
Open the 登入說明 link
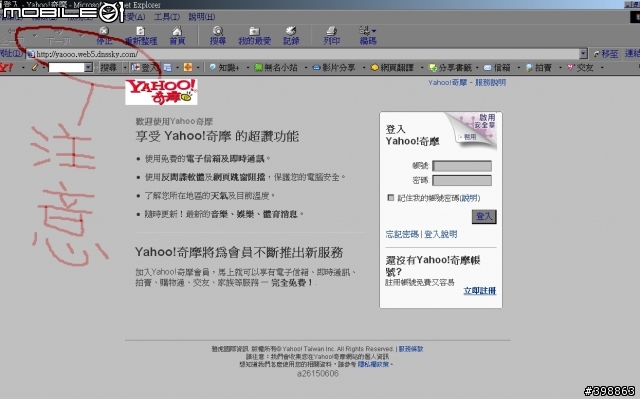441,234
